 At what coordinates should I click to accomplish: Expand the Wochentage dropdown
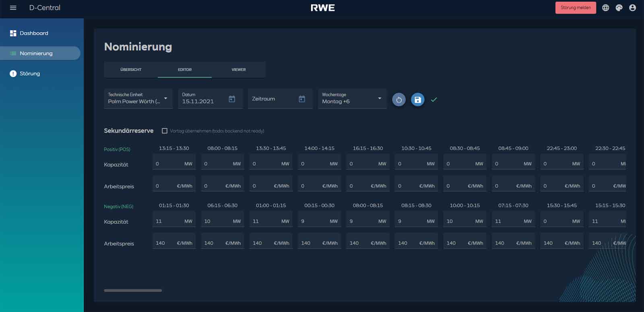(379, 99)
